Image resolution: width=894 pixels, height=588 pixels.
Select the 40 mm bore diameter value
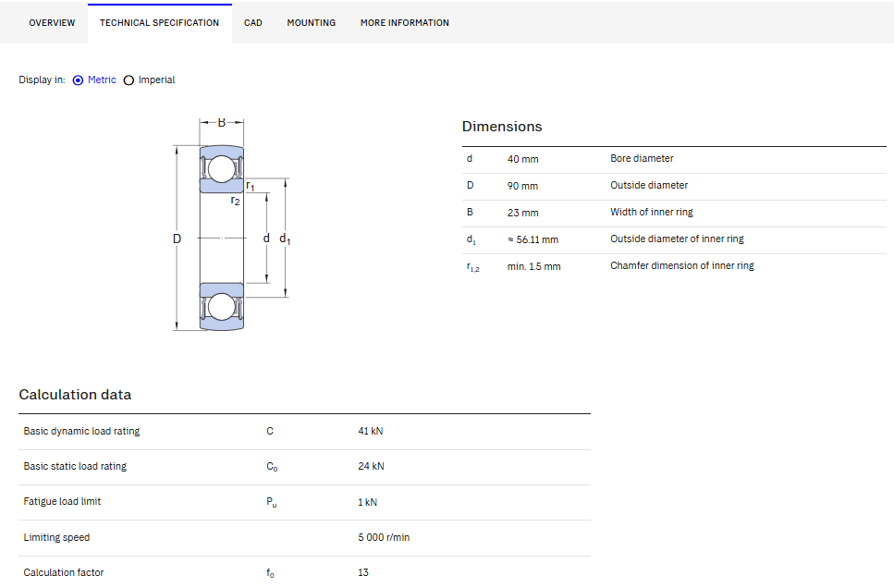click(523, 159)
